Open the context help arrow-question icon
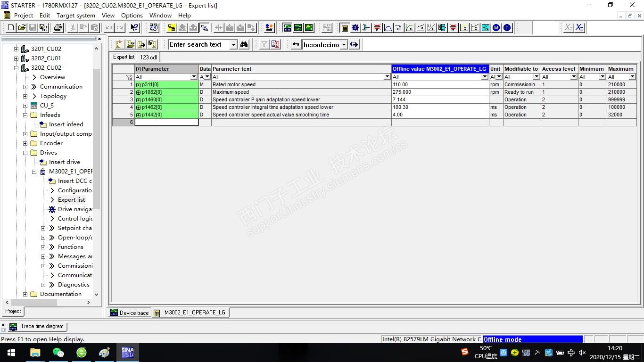644x362 pixels. (x=135, y=28)
